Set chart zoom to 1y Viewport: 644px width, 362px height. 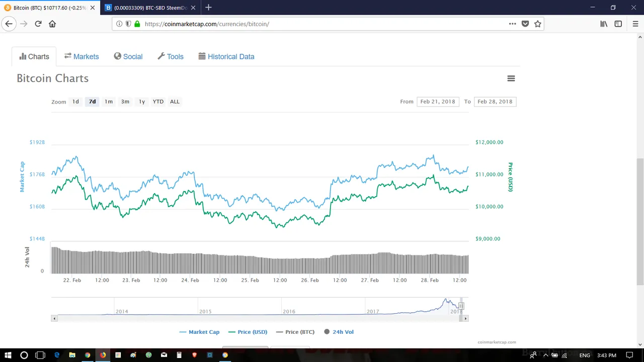click(x=142, y=102)
